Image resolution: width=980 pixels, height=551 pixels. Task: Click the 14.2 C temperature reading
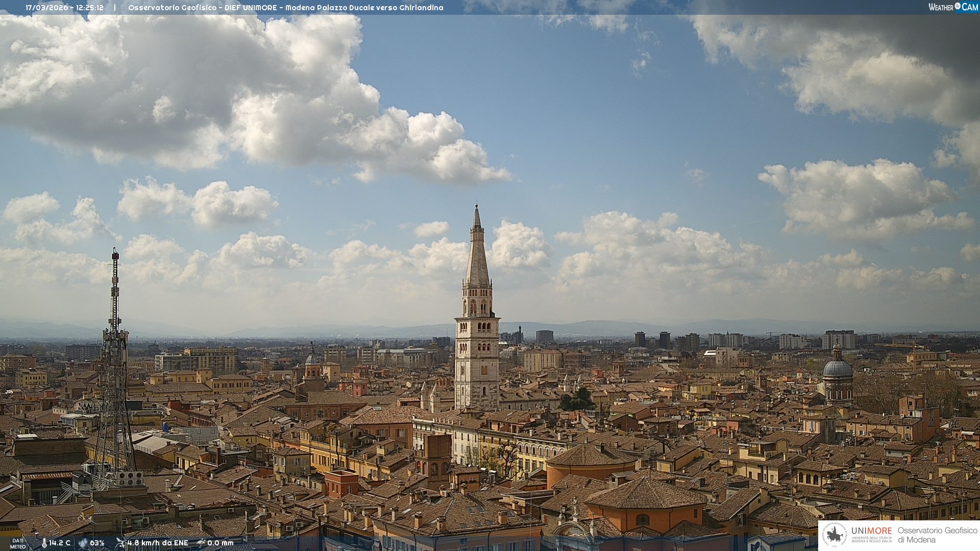[x=60, y=543]
